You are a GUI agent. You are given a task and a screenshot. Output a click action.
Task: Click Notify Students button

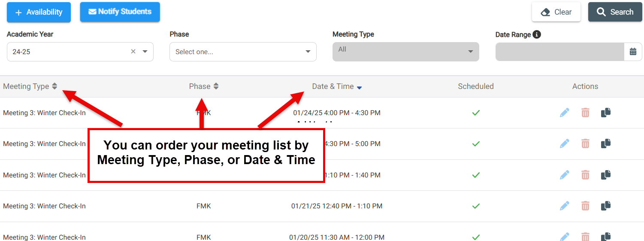120,12
